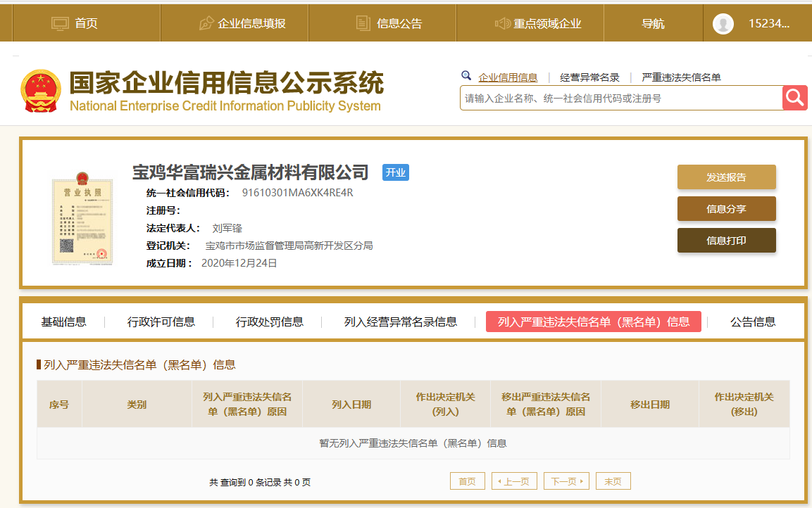The height and width of the screenshot is (508, 812).
Task: Click the 信息分享 button
Action: pos(726,209)
